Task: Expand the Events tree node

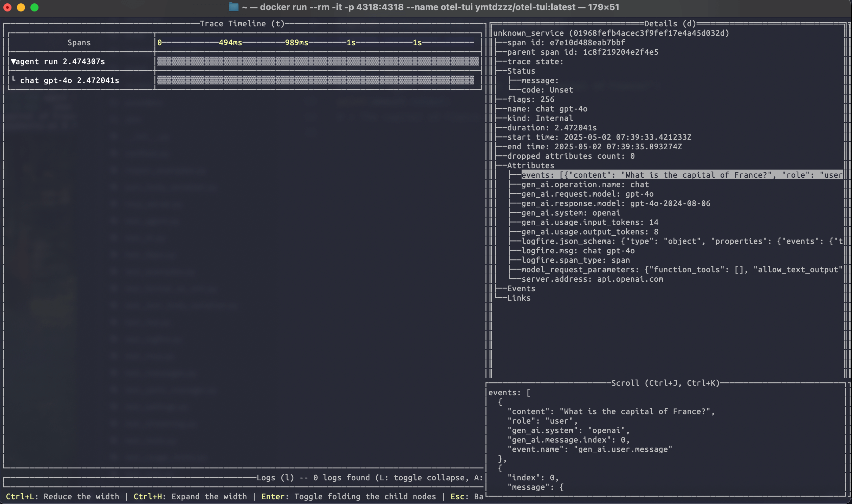Action: [521, 288]
